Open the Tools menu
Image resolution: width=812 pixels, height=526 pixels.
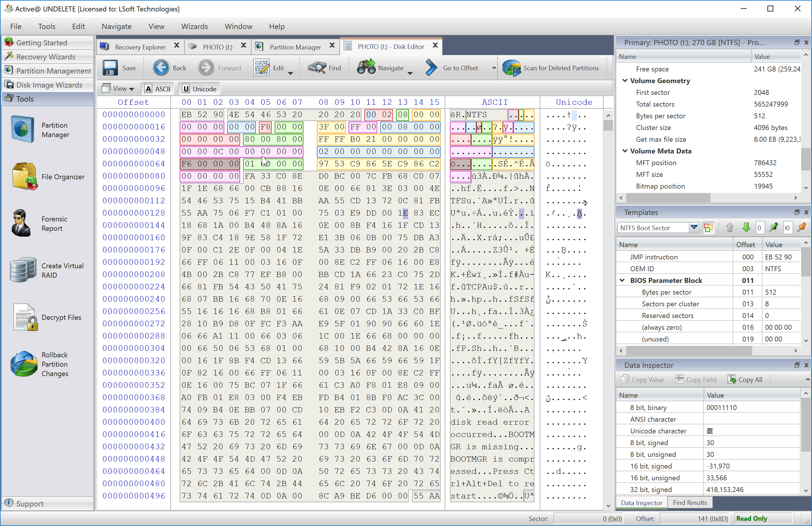tap(46, 26)
